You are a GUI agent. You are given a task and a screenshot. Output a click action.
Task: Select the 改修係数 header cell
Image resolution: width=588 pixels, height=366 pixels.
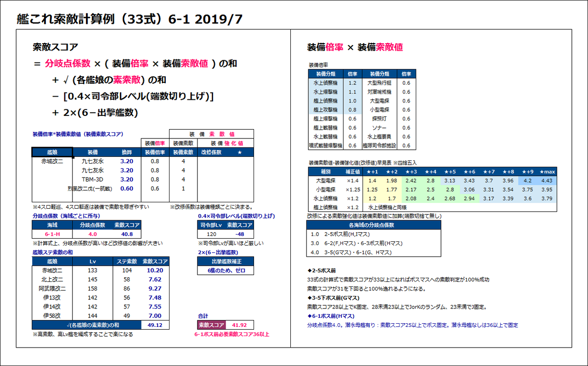[211, 152]
